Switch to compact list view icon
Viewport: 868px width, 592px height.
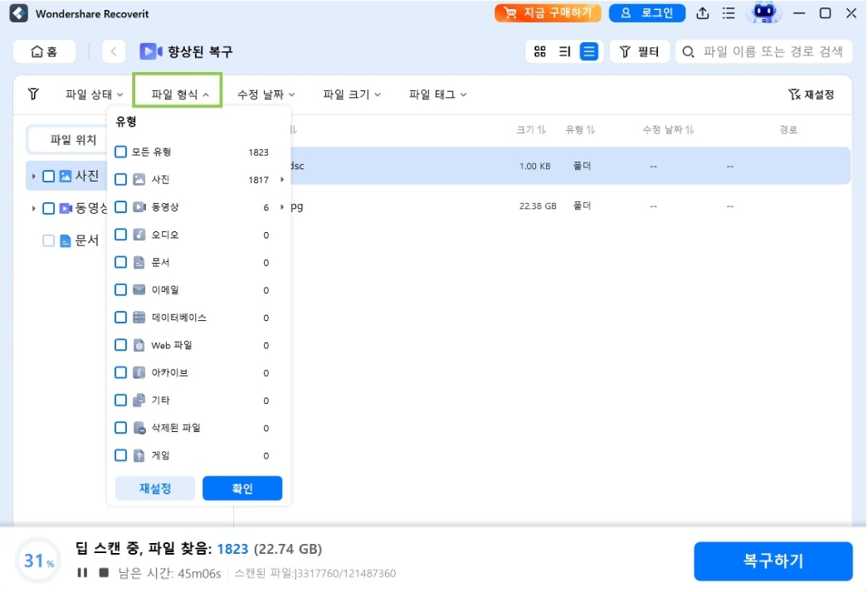564,51
